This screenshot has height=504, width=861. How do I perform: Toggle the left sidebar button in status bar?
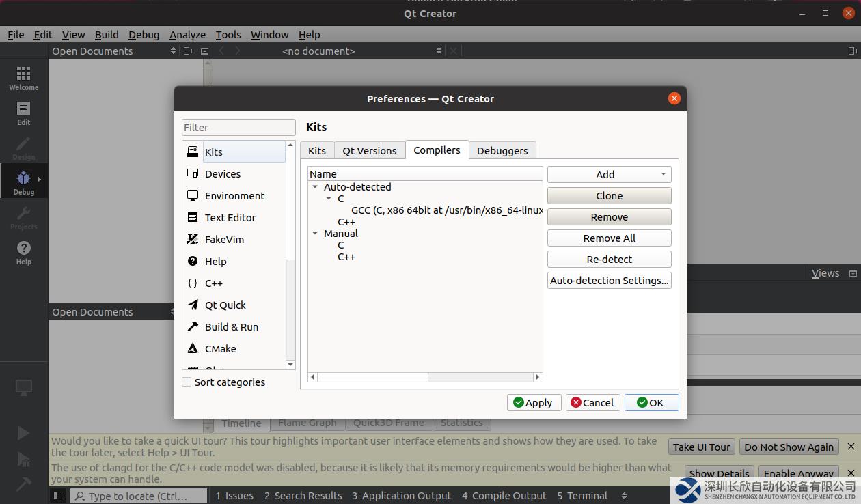coord(58,496)
